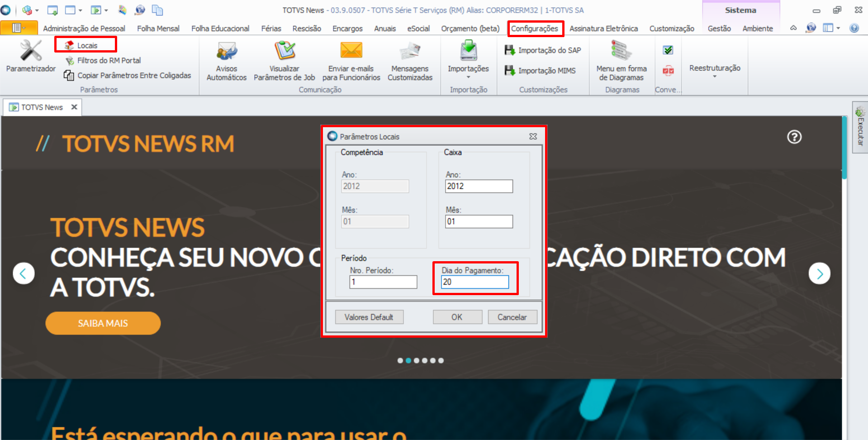The width and height of the screenshot is (868, 440).
Task: Launch Importação MIMS
Action: 540,71
